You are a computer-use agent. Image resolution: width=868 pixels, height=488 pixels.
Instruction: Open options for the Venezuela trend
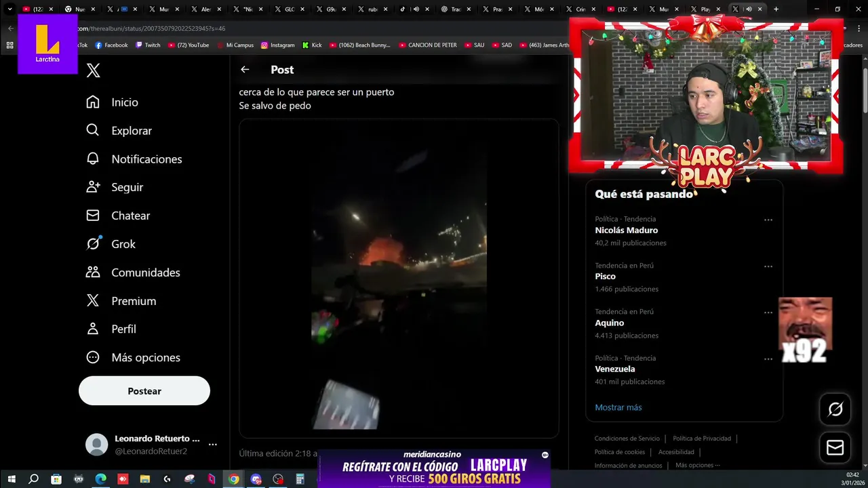click(x=768, y=359)
